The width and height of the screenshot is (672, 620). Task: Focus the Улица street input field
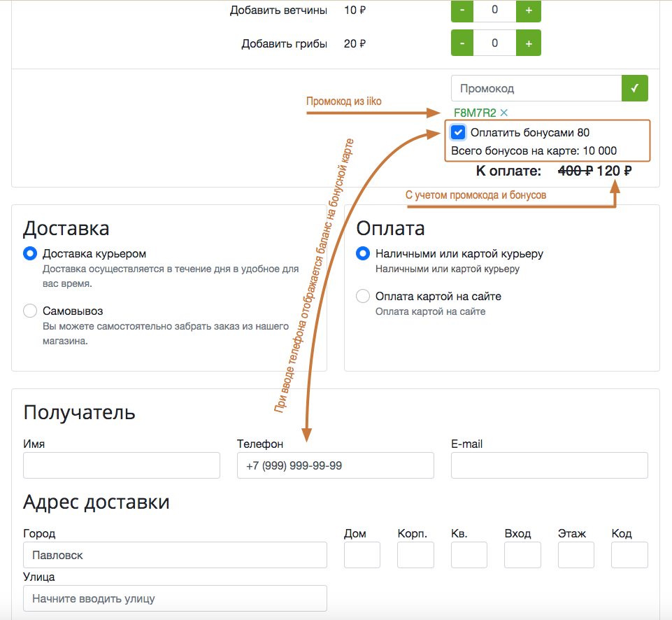click(x=175, y=598)
